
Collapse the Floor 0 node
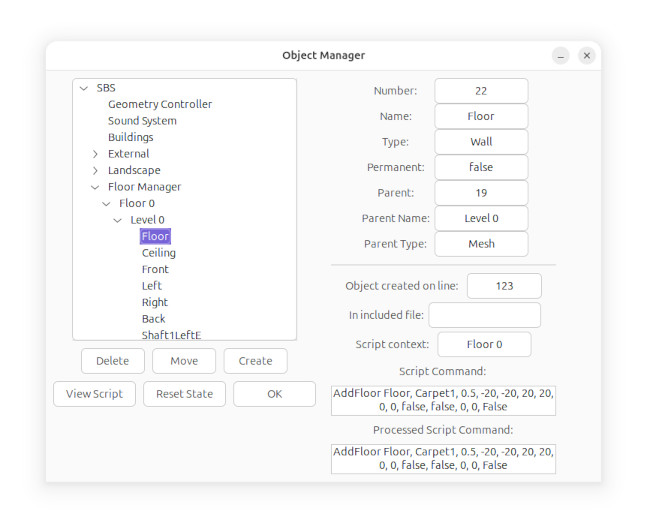coord(106,204)
